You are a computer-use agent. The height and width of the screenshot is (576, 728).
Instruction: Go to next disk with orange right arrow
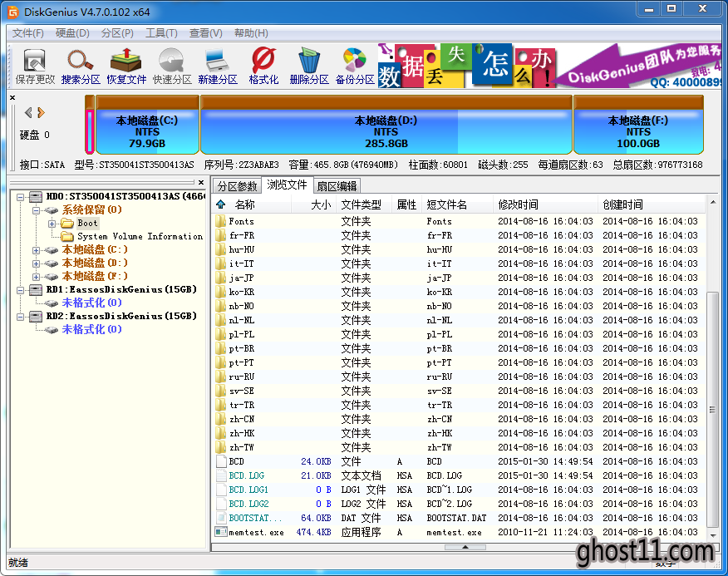pyautogui.click(x=41, y=112)
